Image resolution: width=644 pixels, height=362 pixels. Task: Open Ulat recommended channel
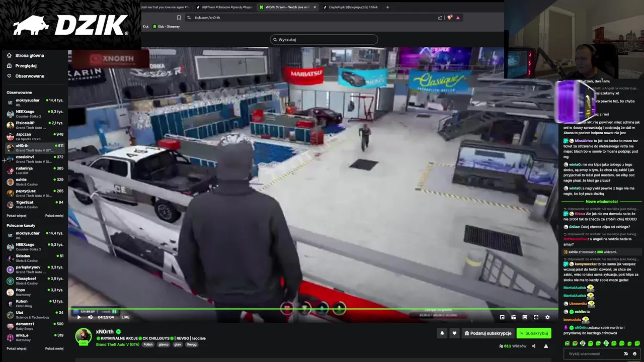[35, 315]
